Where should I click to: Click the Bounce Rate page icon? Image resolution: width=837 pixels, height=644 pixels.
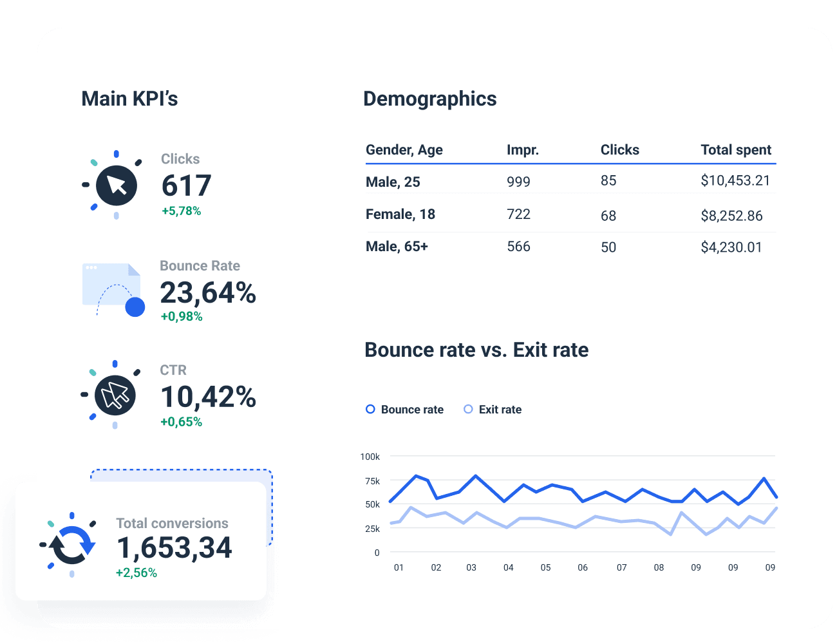[109, 283]
